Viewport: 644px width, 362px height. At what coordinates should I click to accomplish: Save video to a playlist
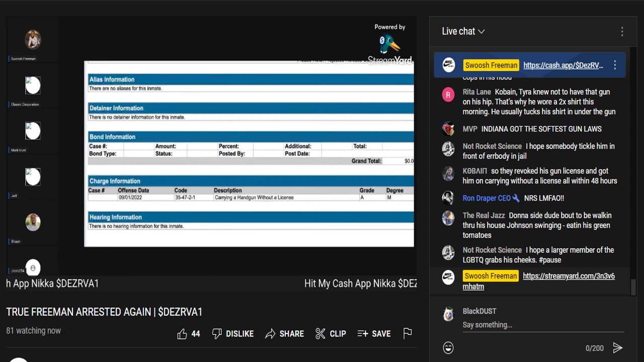[x=374, y=334]
